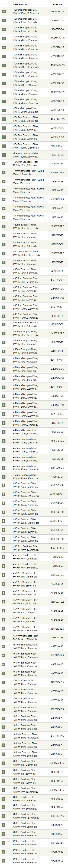
Task: Select the PART NO. column header
Action: 58,5
